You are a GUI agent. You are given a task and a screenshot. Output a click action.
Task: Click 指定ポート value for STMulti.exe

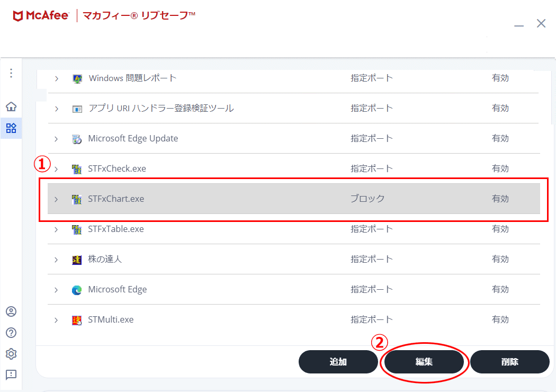click(x=372, y=319)
